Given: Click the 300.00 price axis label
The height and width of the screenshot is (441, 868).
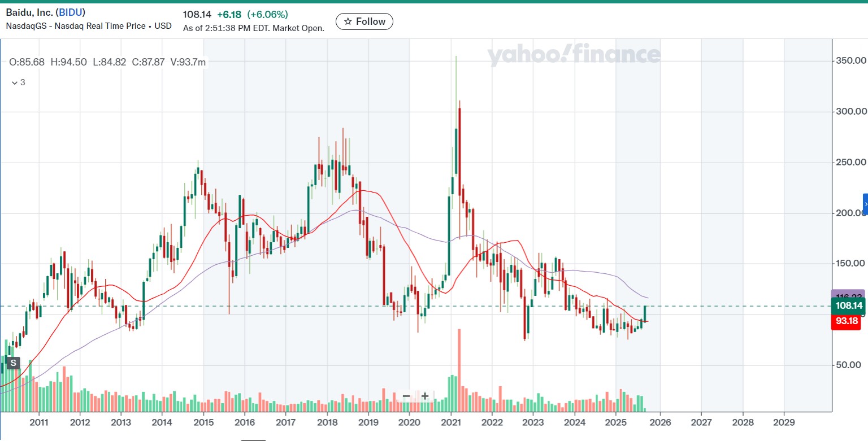Looking at the screenshot, I should (851, 111).
